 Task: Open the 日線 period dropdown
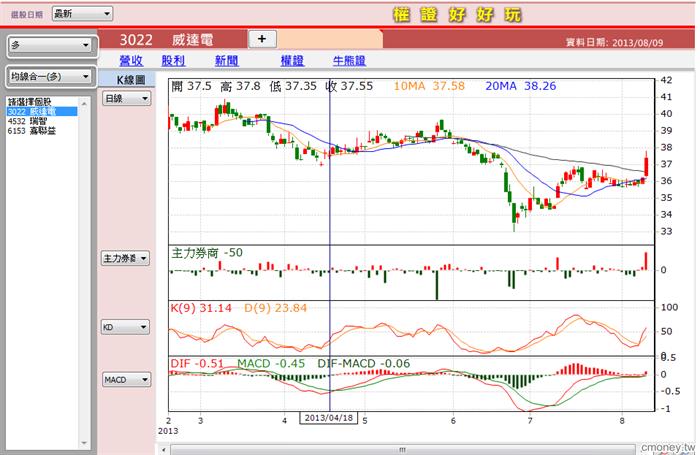(x=127, y=98)
